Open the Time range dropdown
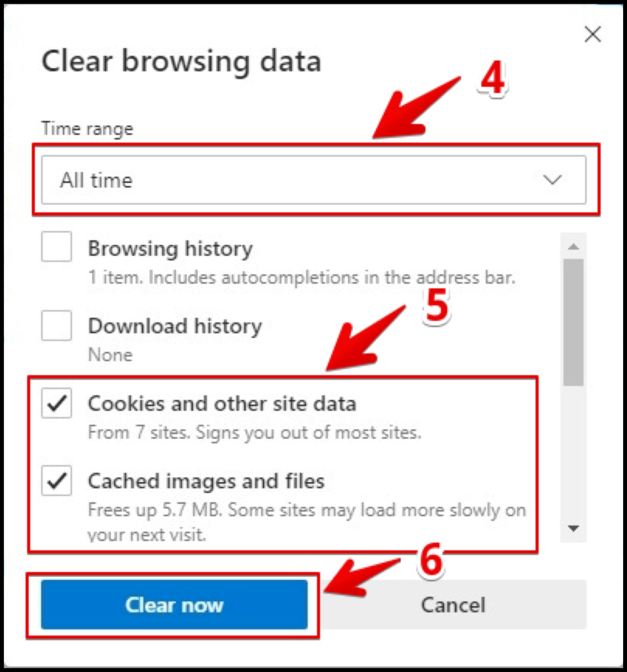 tap(313, 180)
